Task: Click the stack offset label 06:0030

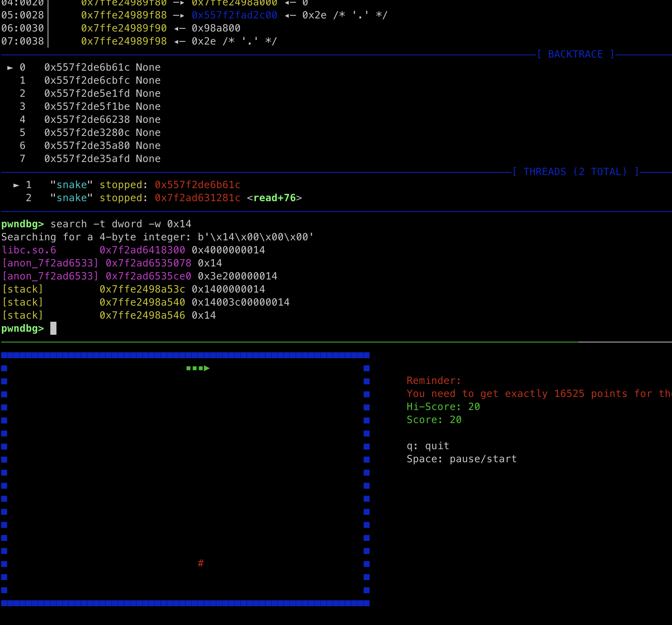Action: (23, 28)
